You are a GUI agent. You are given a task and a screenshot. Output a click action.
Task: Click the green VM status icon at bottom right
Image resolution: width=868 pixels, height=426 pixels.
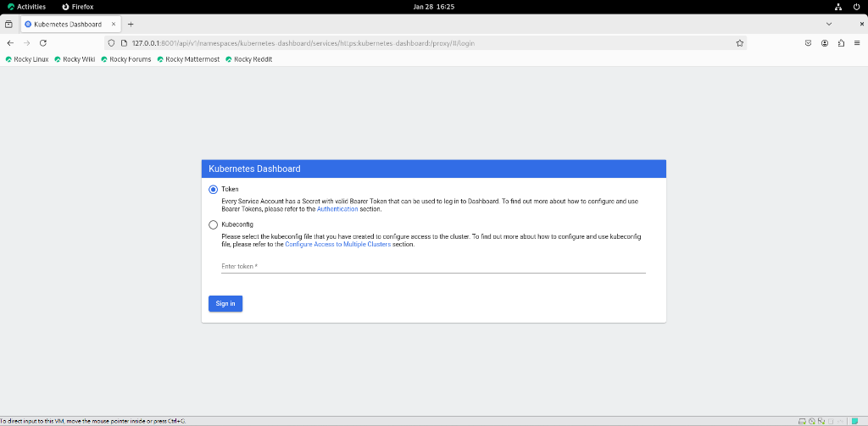coord(855,421)
